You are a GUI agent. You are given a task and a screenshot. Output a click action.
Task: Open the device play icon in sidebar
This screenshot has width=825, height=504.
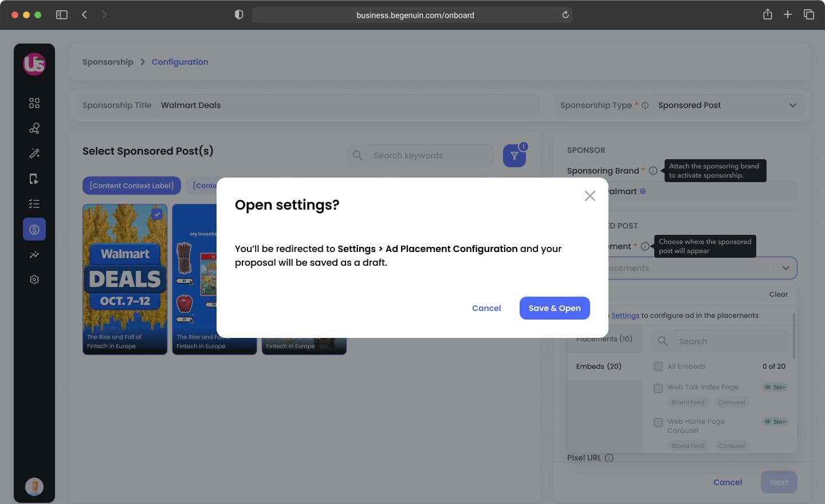click(34, 179)
